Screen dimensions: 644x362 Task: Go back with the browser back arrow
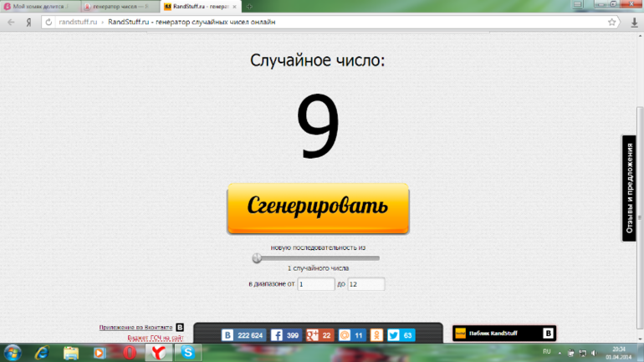(x=11, y=23)
